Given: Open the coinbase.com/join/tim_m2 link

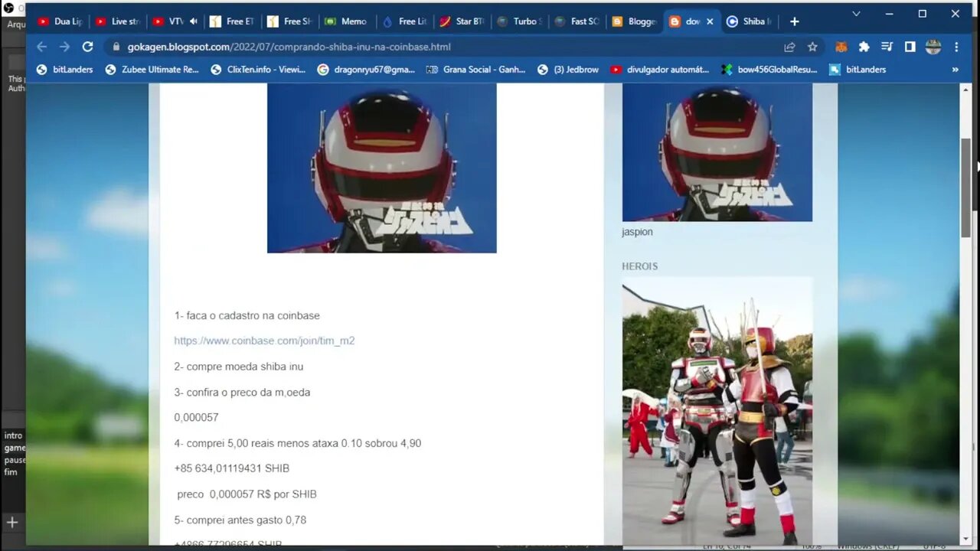Looking at the screenshot, I should click(x=264, y=341).
